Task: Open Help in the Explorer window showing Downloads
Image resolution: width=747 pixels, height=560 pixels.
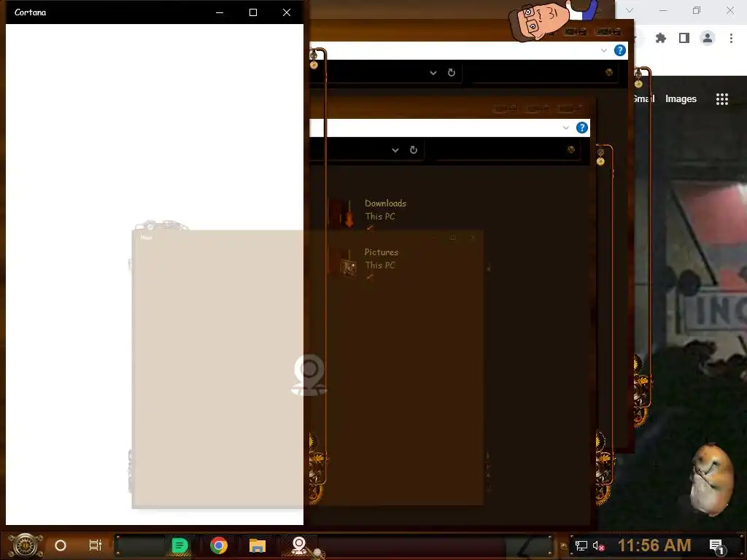Action: [x=581, y=128]
